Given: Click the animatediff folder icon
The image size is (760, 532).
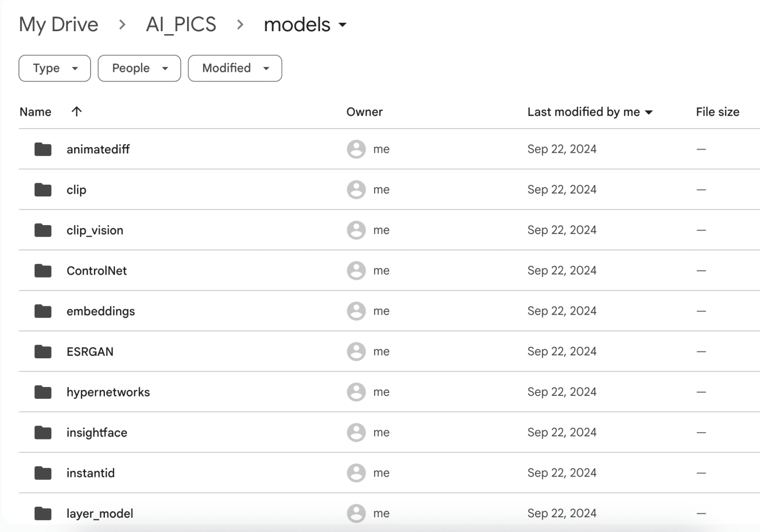Looking at the screenshot, I should pos(43,149).
